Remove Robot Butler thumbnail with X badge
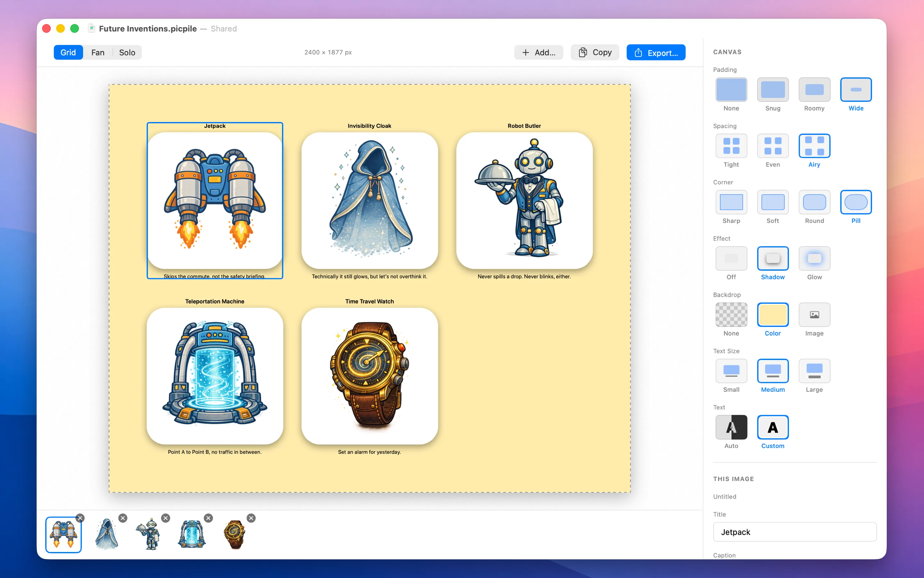 [x=165, y=518]
